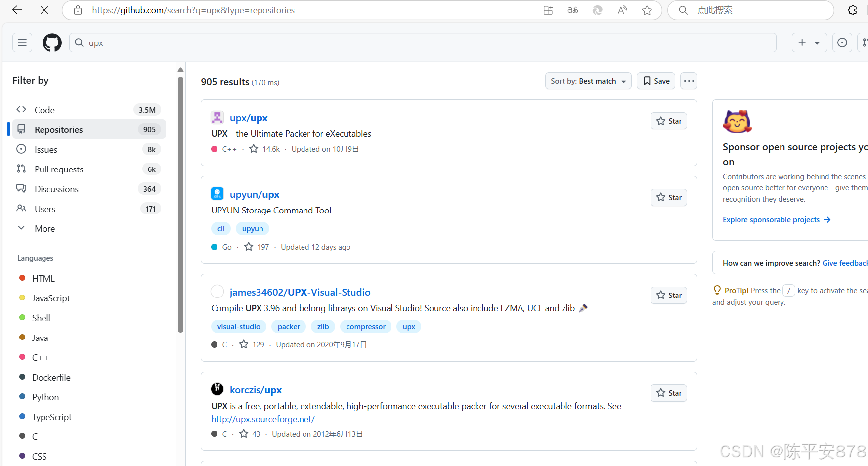Star the upyun/upx repository
The image size is (868, 466).
[x=668, y=197]
